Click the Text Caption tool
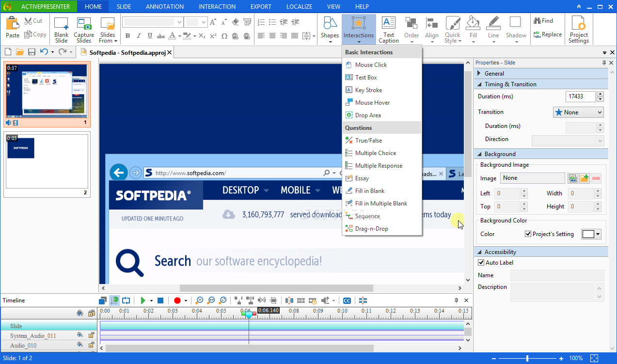Screen dimensions: 617x364 (x=389, y=30)
